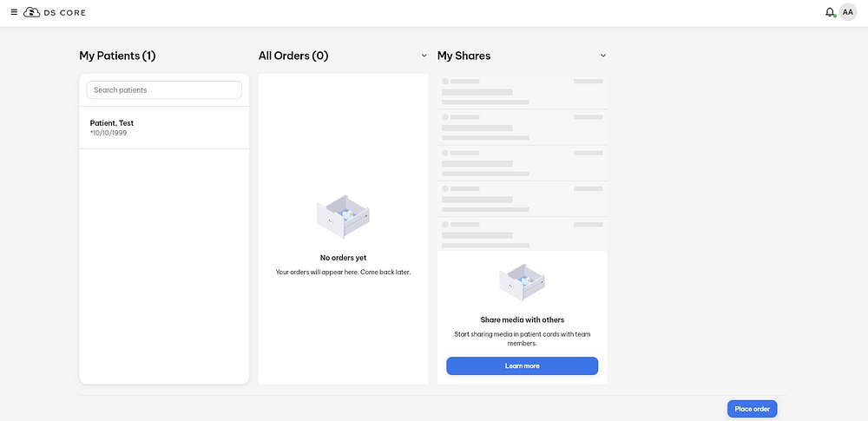The height and width of the screenshot is (421, 868).
Task: Open the Patient, Test record
Action: [x=112, y=123]
